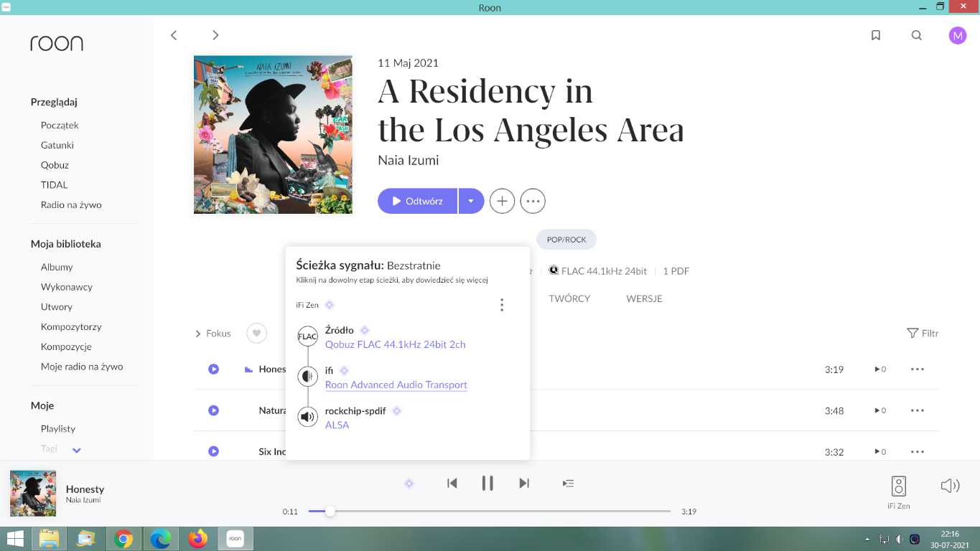Launch Microsoft Edge from the taskbar

point(160,539)
